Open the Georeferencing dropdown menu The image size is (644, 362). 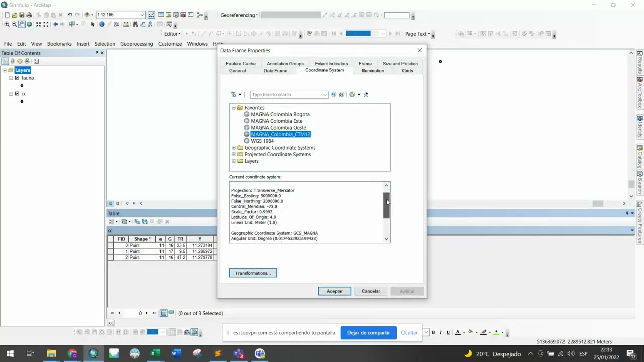239,15
